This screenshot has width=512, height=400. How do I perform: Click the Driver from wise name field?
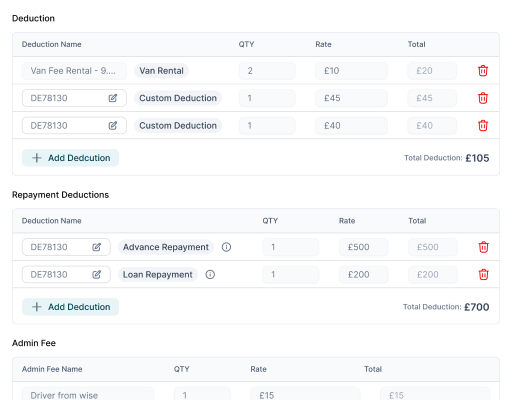(x=88, y=394)
